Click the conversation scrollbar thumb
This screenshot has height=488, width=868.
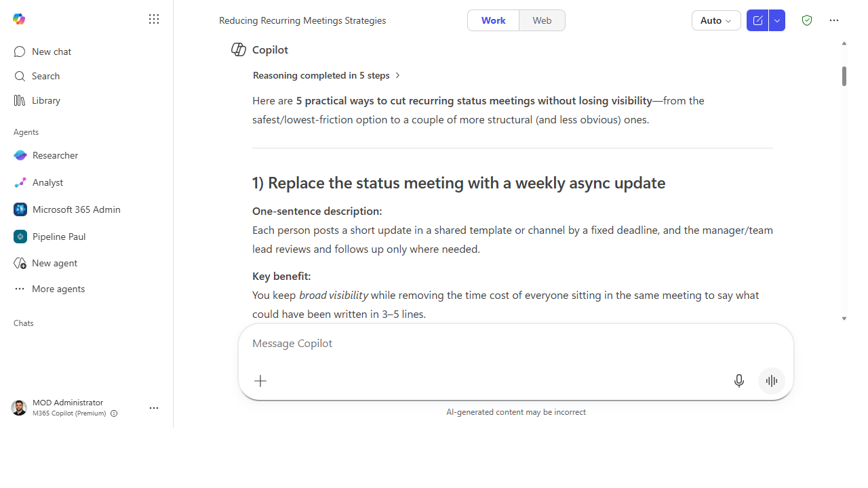(x=844, y=76)
